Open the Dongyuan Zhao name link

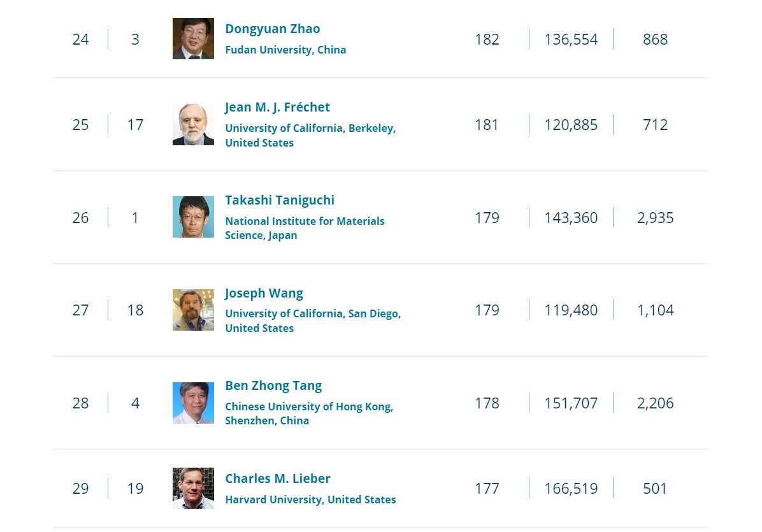[272, 29]
